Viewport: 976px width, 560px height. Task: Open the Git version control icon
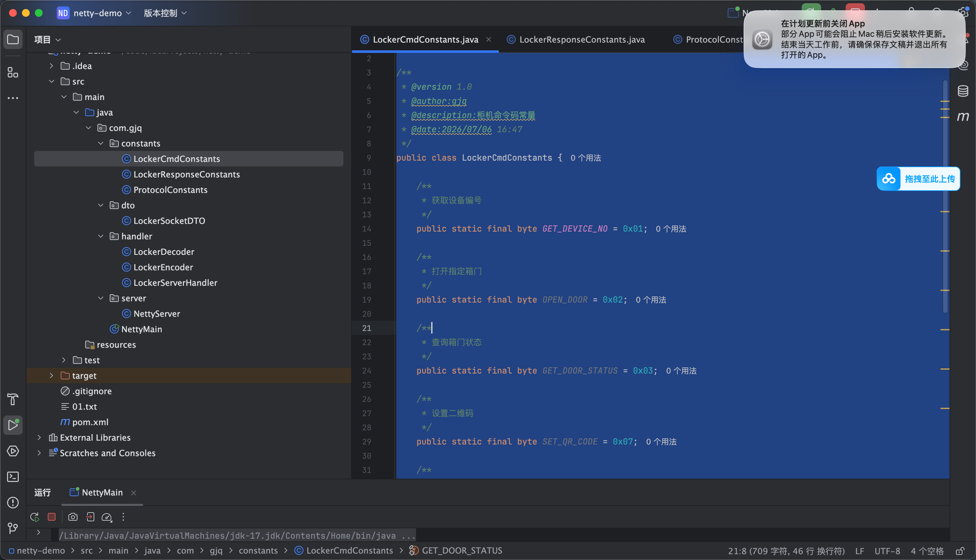[13, 528]
